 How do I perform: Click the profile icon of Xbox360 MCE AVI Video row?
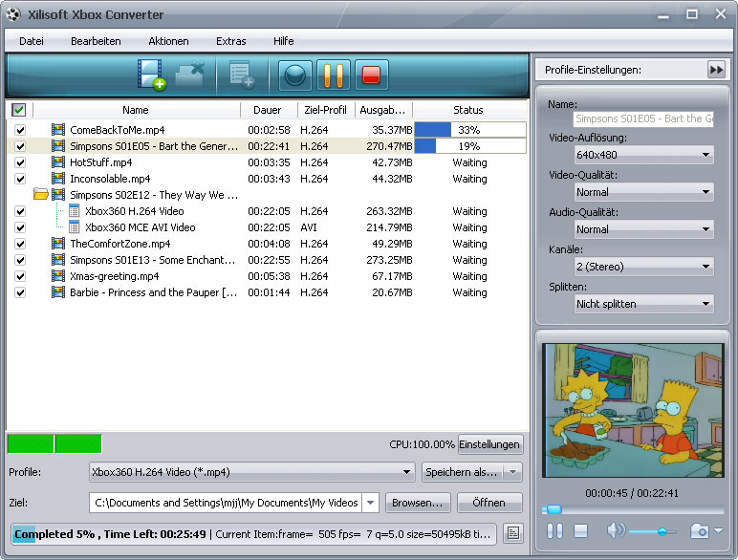click(74, 227)
